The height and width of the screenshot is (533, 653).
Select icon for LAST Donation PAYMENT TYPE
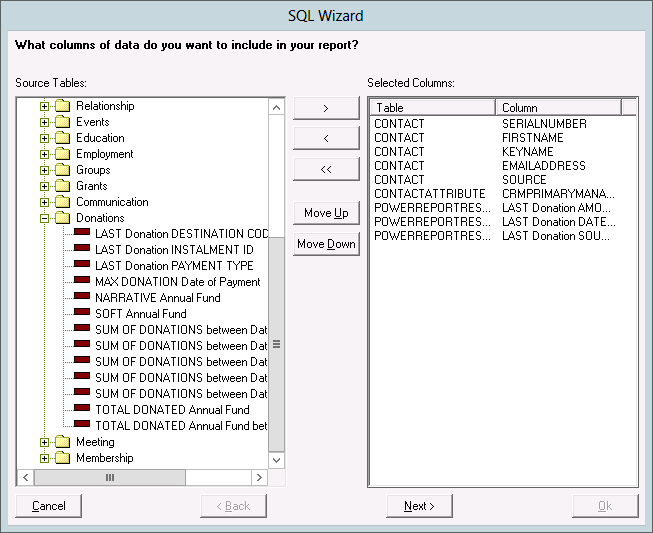[x=82, y=266]
